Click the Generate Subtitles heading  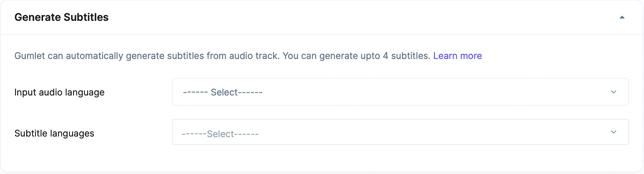61,17
